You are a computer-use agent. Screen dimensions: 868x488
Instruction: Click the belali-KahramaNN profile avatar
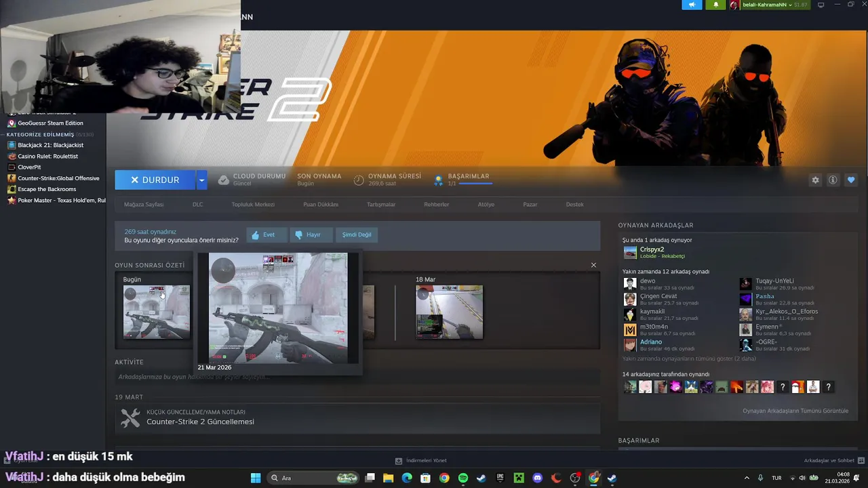(734, 5)
